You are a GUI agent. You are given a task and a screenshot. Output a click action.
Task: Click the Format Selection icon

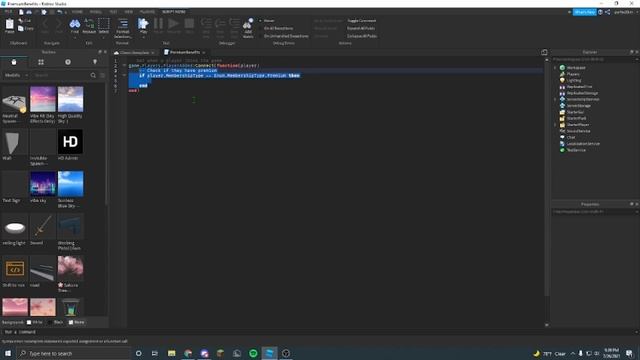122,24
